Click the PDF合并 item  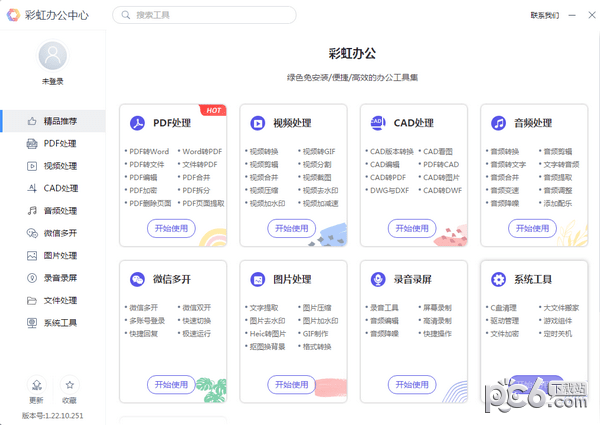(x=196, y=177)
